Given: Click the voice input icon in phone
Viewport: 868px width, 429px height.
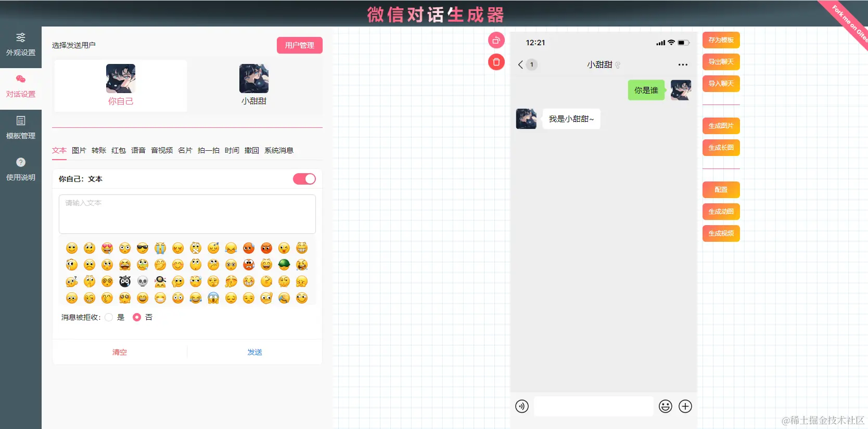Looking at the screenshot, I should coord(522,406).
